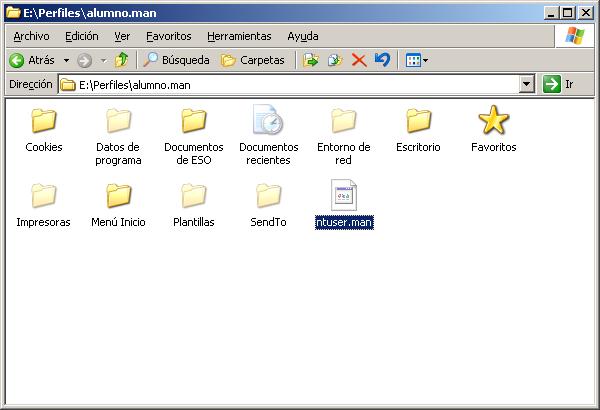Select the Cookies folder
Image resolution: width=600 pixels, height=410 pixels.
pos(44,122)
